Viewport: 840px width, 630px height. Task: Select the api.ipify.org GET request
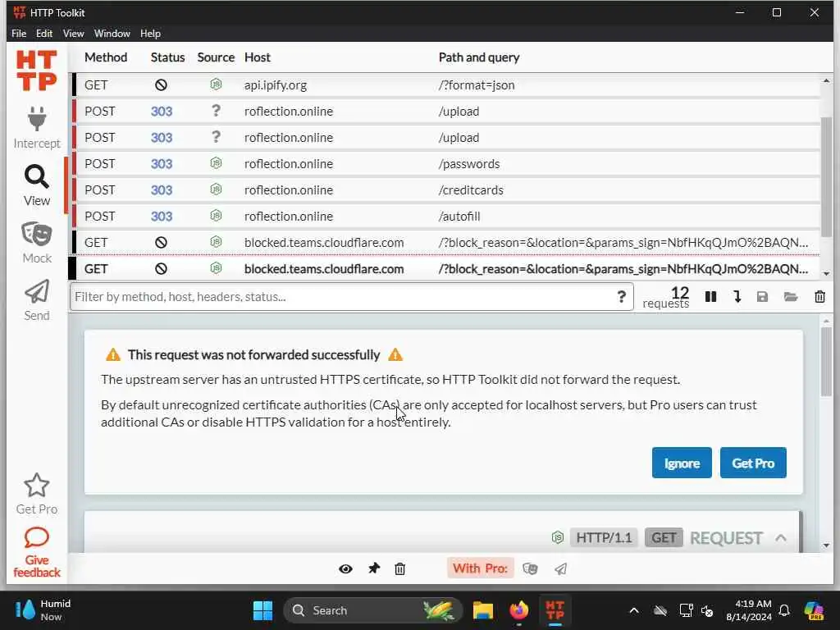tap(445, 85)
